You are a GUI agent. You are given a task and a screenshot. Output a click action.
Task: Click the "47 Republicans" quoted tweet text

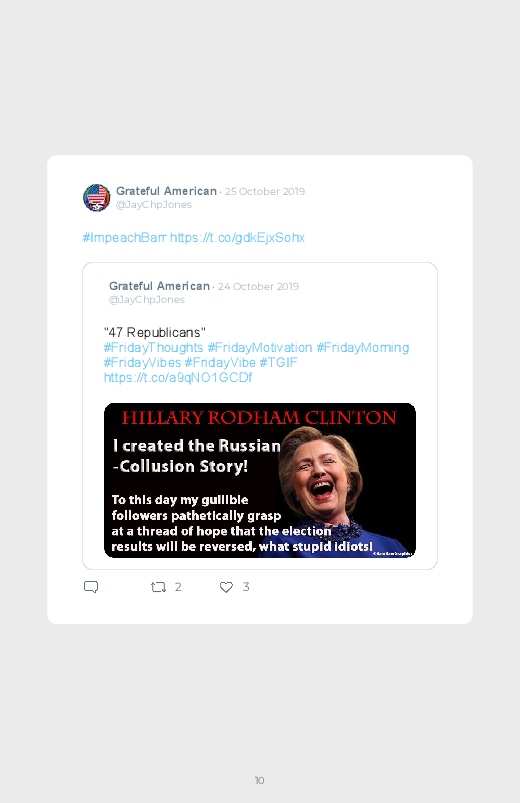point(155,332)
